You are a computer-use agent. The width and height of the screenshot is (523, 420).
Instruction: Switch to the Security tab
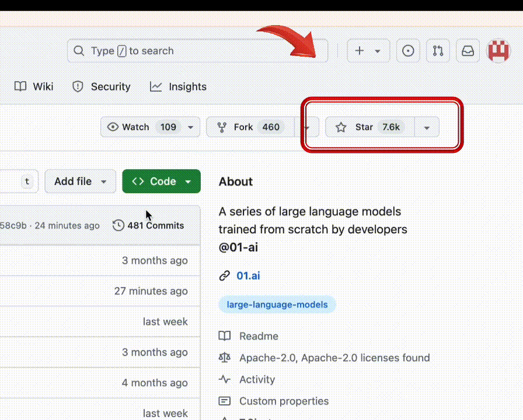[102, 87]
